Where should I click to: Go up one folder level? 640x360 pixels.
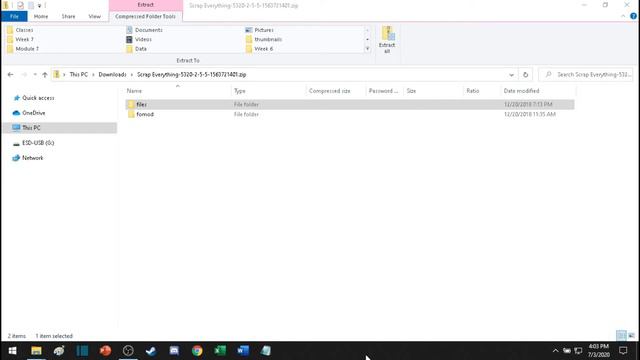45,75
